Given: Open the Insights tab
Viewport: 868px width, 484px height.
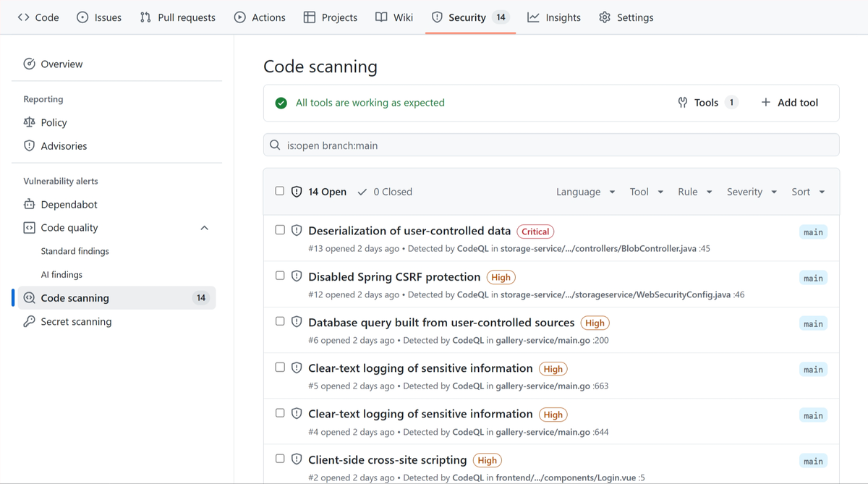Looking at the screenshot, I should pos(554,17).
